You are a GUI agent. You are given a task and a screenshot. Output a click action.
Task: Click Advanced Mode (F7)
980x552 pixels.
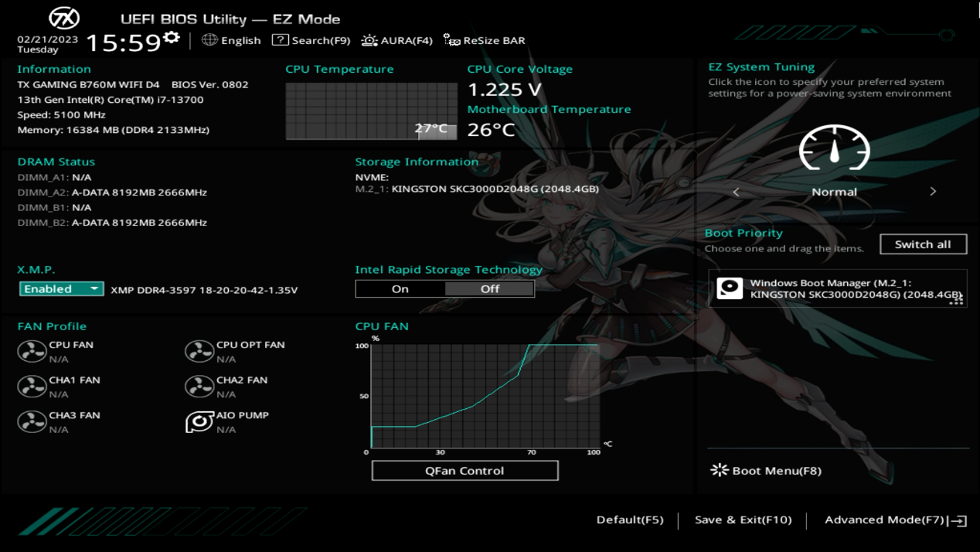pos(894,520)
